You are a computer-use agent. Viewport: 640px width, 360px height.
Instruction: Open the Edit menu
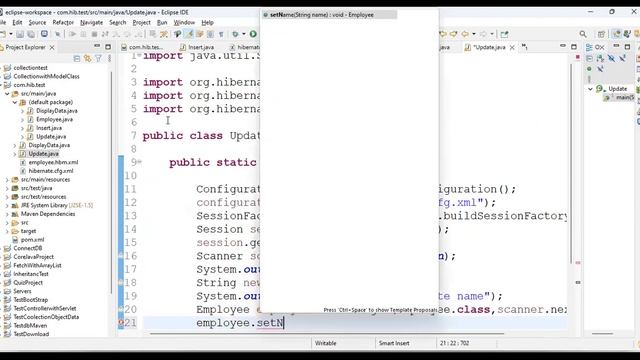(x=17, y=22)
